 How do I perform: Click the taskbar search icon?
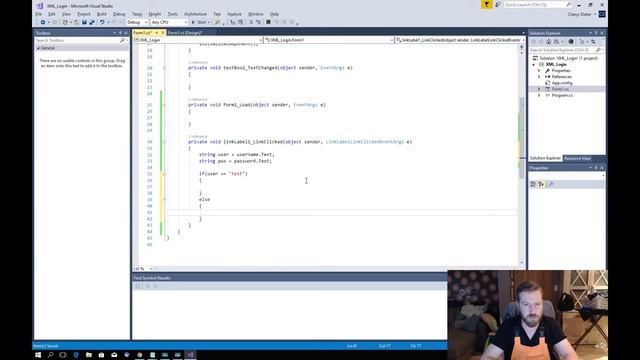coord(51,355)
